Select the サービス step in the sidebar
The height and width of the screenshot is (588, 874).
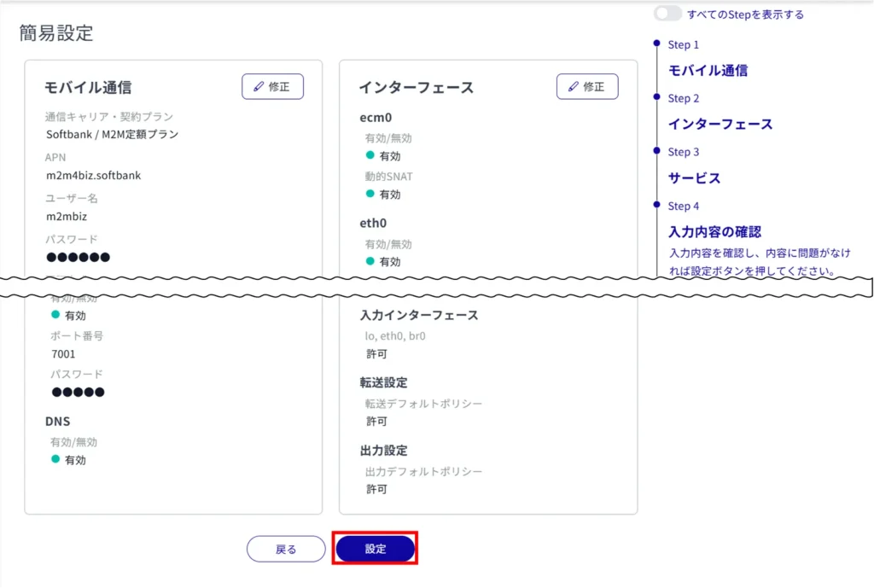(694, 178)
